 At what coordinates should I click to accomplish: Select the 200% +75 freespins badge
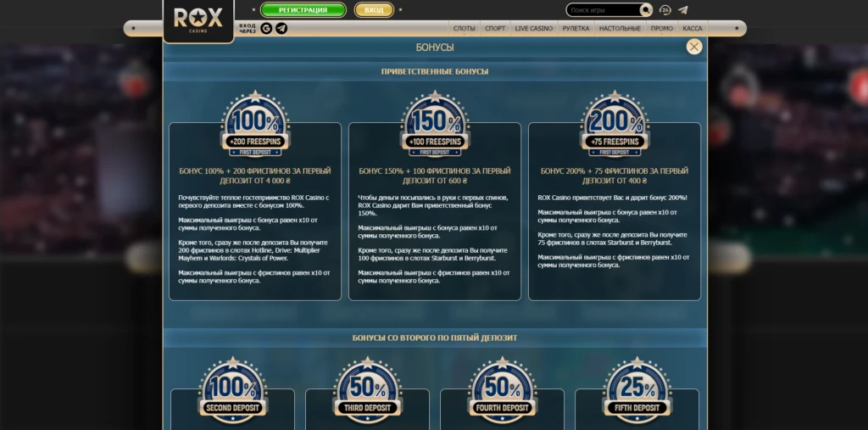tap(615, 124)
